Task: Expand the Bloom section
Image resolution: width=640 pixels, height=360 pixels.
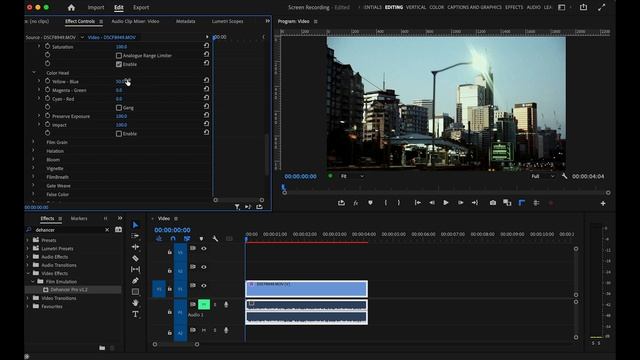Action: click(33, 159)
